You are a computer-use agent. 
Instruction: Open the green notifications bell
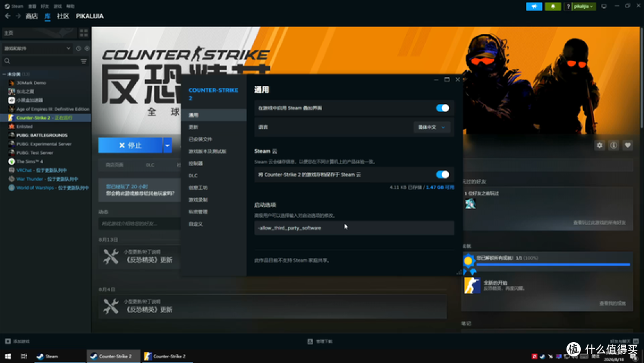pos(553,6)
